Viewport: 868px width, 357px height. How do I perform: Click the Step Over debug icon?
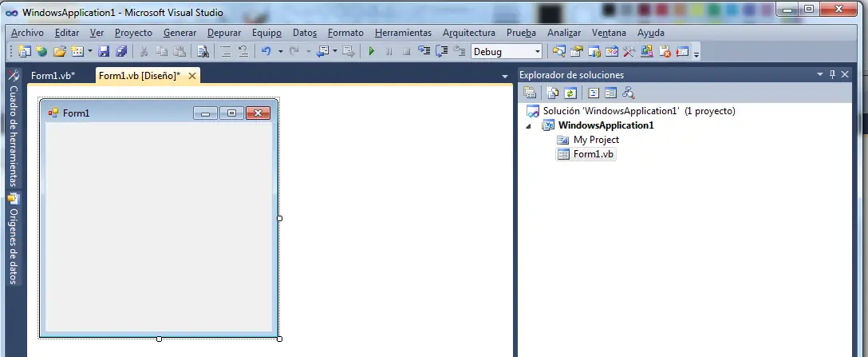tap(442, 51)
